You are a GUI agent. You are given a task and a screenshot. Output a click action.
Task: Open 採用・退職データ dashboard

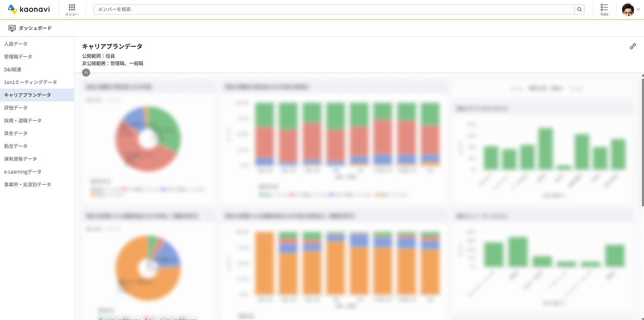(23, 121)
